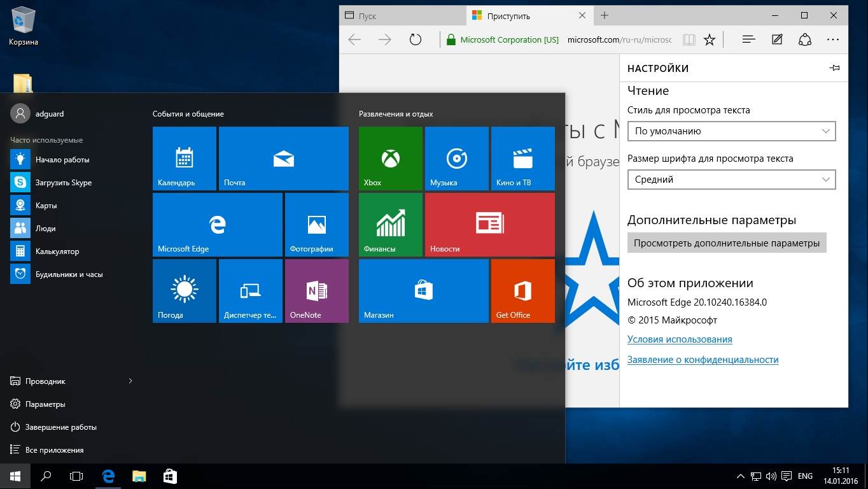The width and height of the screenshot is (868, 489).
Task: Open 'Карты' from Start menu list
Action: [71, 206]
